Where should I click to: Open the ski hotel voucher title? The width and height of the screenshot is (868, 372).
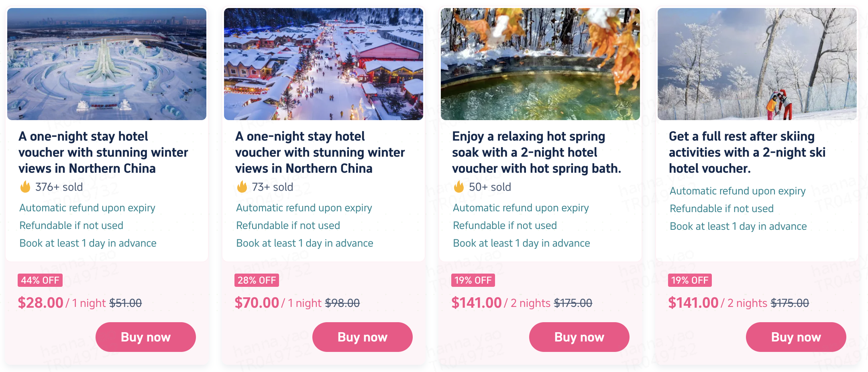tap(747, 152)
